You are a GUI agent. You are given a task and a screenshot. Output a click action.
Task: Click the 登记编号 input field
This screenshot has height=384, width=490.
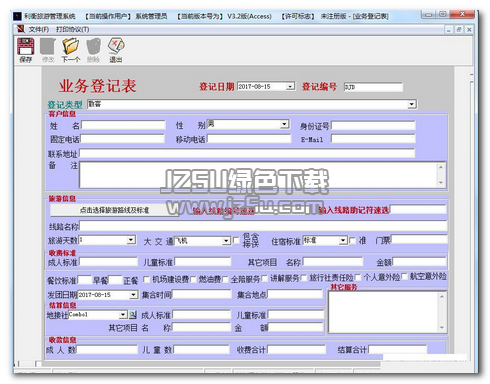[x=373, y=87]
